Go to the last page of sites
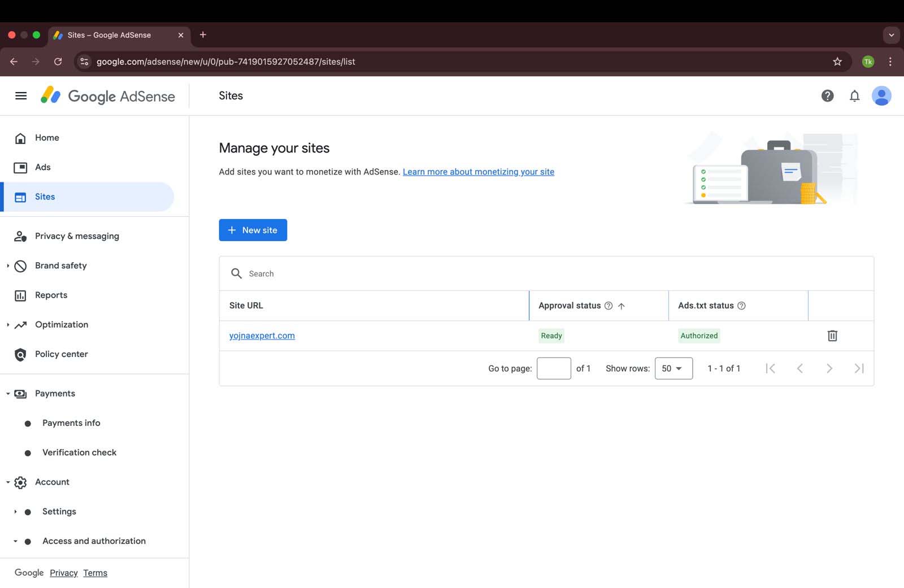 tap(859, 368)
